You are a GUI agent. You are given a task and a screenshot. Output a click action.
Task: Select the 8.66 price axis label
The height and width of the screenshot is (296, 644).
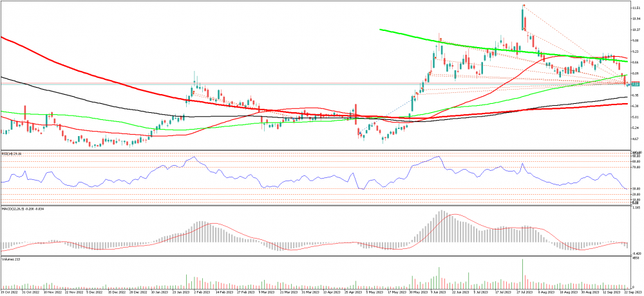[x=636, y=63]
